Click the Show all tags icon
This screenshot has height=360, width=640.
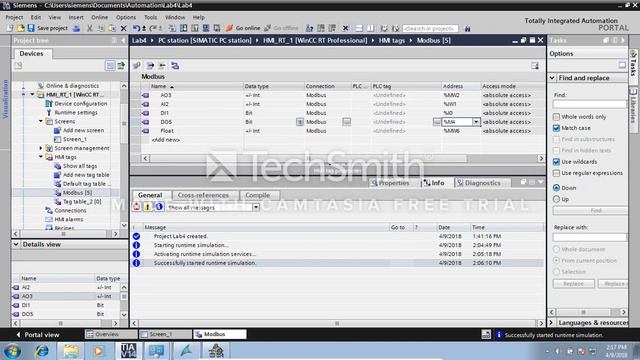coord(58,166)
